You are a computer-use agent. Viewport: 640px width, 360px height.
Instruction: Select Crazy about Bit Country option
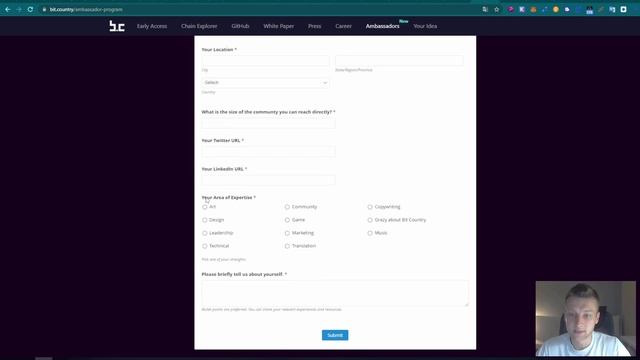[370, 220]
